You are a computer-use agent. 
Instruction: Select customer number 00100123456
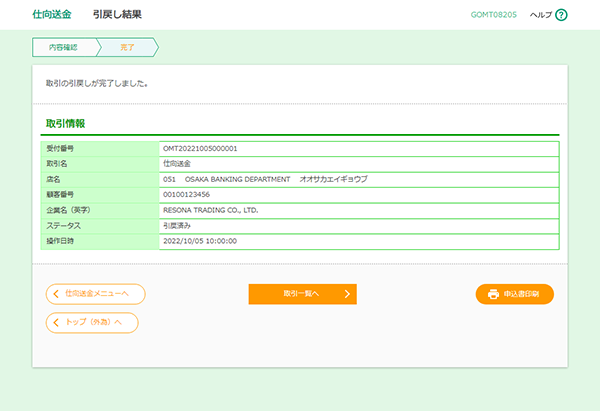click(186, 194)
